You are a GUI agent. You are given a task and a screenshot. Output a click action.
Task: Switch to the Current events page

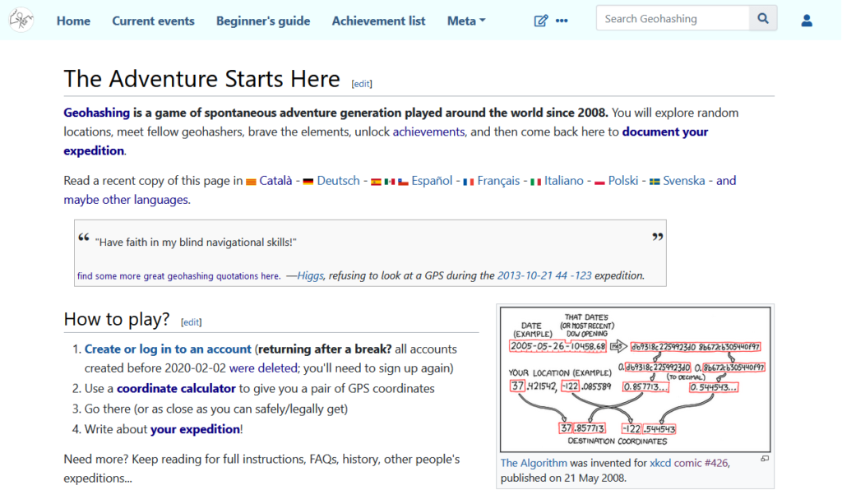[x=153, y=21]
